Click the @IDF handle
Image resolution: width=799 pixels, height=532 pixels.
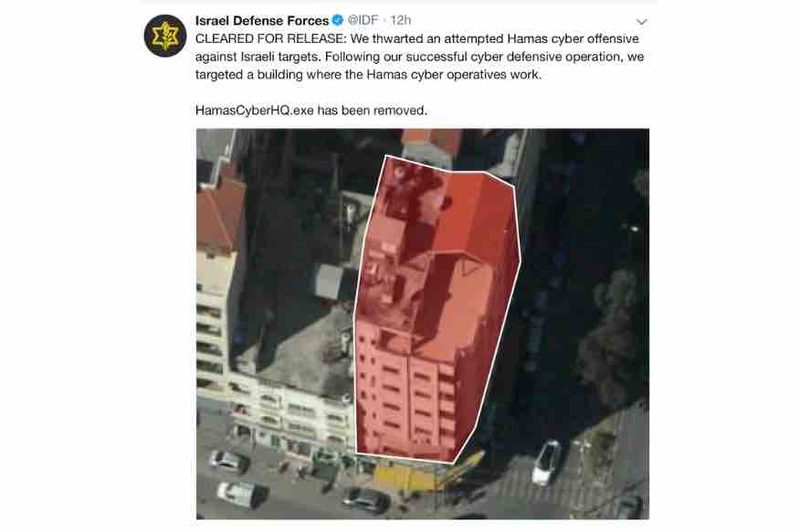[x=363, y=20]
